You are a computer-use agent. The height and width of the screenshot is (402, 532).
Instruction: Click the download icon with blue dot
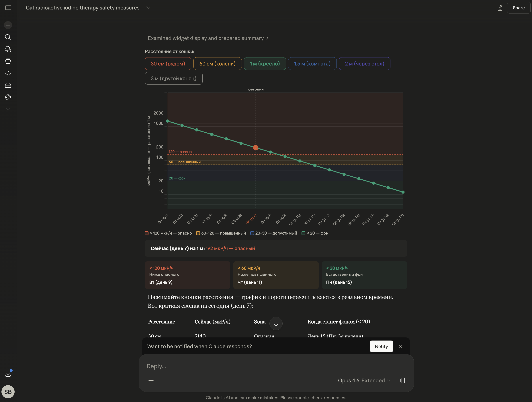[8, 374]
